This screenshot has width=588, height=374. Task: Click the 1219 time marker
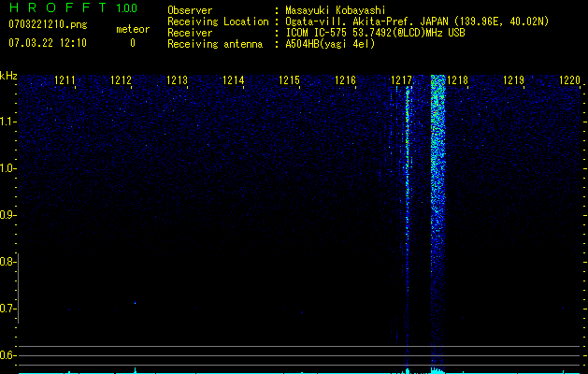[513, 80]
